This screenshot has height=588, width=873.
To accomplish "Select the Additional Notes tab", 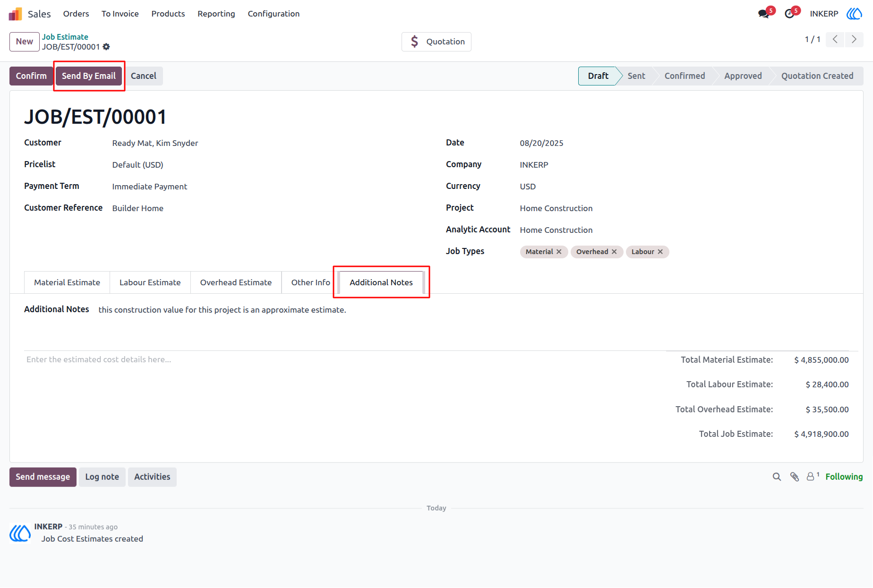I will pyautogui.click(x=381, y=282).
